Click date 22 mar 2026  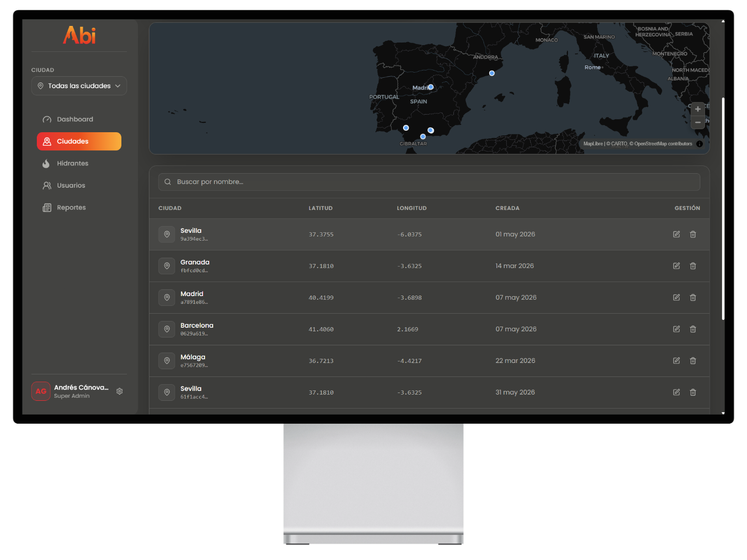click(x=515, y=361)
